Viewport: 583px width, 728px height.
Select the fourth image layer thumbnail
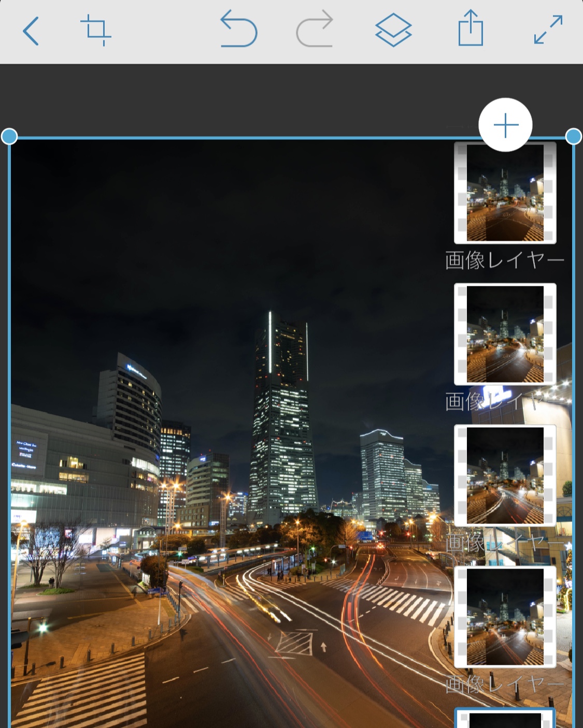505,617
